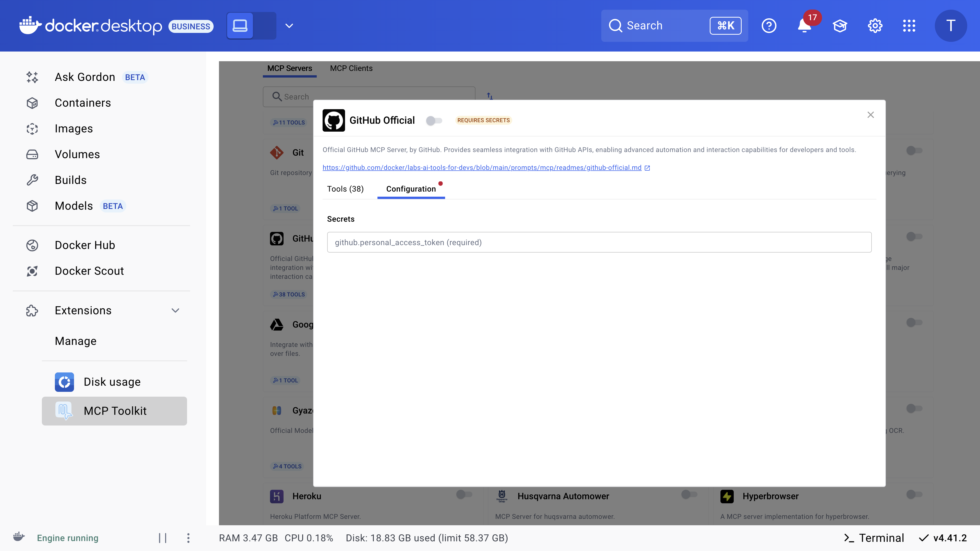The width and height of the screenshot is (980, 551).
Task: Switch to the Tools (38) tab
Action: click(x=345, y=189)
